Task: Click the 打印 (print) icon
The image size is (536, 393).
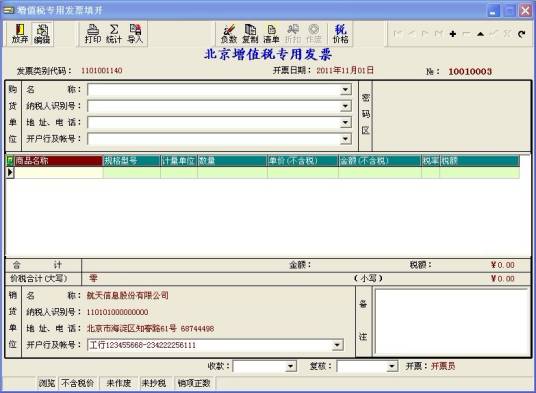Action: [x=93, y=34]
